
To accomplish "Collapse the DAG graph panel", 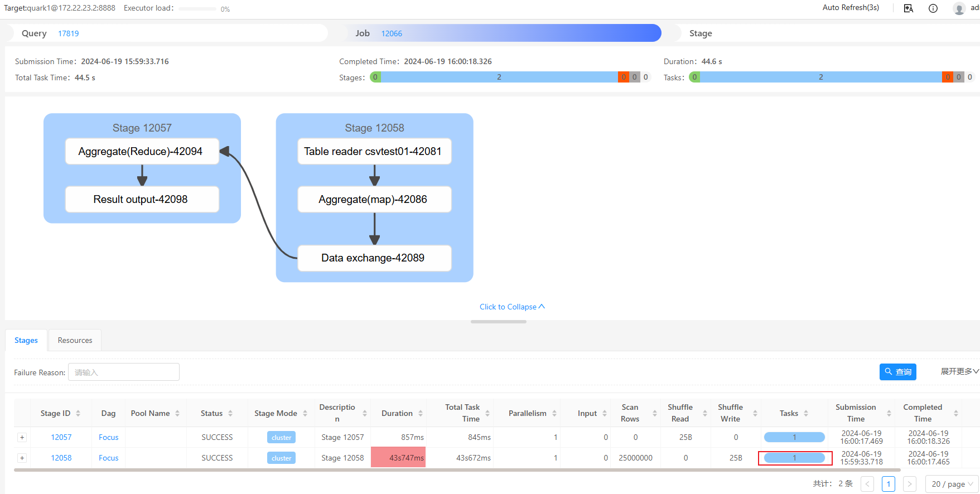I will (x=512, y=307).
